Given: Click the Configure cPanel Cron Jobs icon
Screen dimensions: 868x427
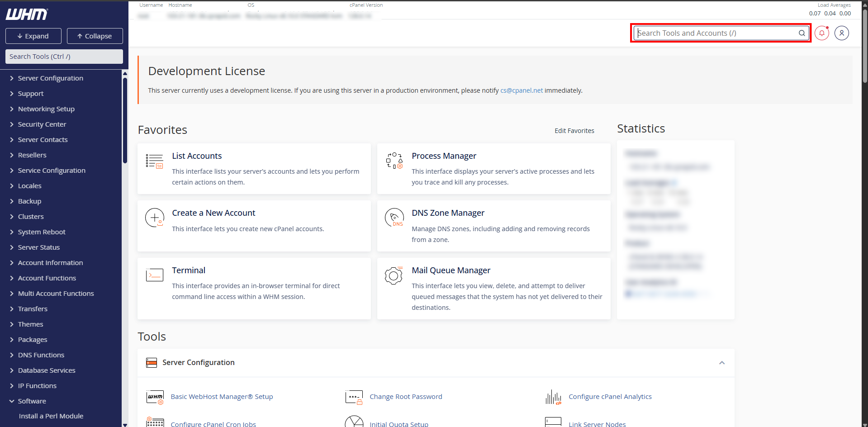Looking at the screenshot, I should [x=155, y=422].
